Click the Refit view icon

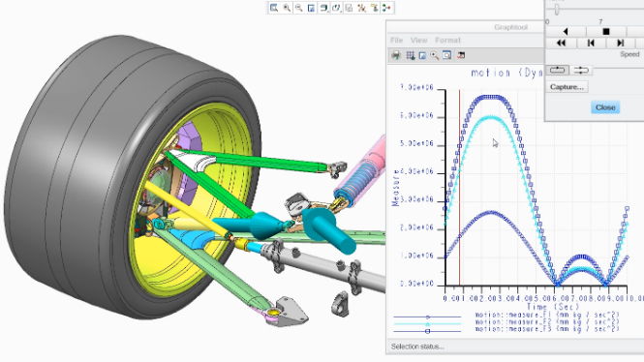click(x=274, y=8)
